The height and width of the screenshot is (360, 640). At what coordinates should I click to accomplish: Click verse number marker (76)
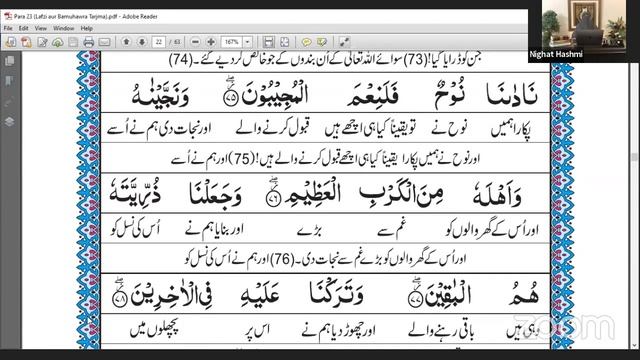282,259
